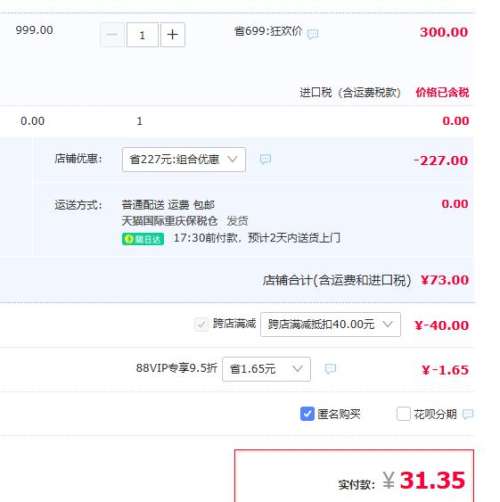Uncheck the 匿名购买 checkbox
This screenshot has width=500, height=502.
point(307,414)
